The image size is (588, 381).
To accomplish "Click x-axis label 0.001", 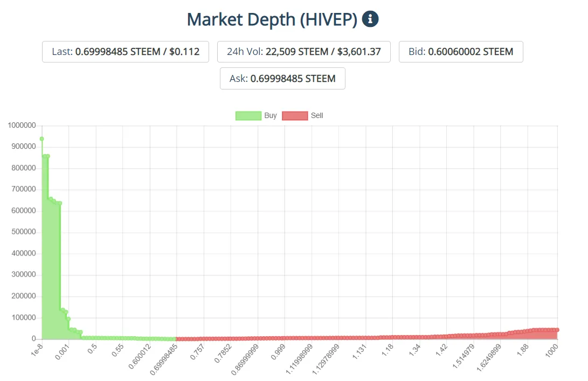I will point(63,352).
